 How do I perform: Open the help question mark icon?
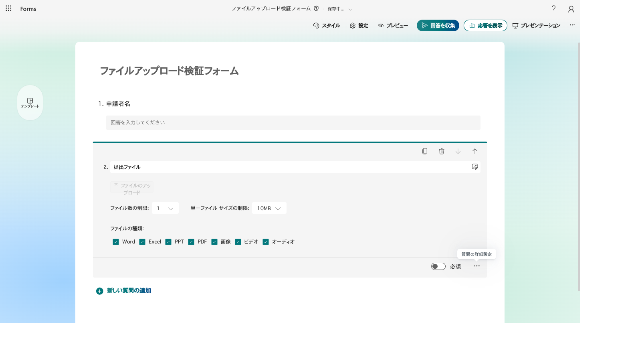[x=554, y=8]
